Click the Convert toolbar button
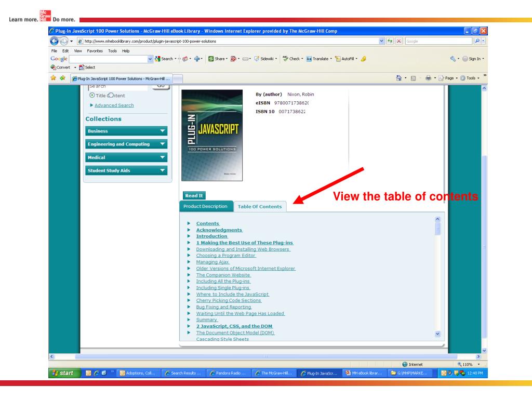 [60, 67]
